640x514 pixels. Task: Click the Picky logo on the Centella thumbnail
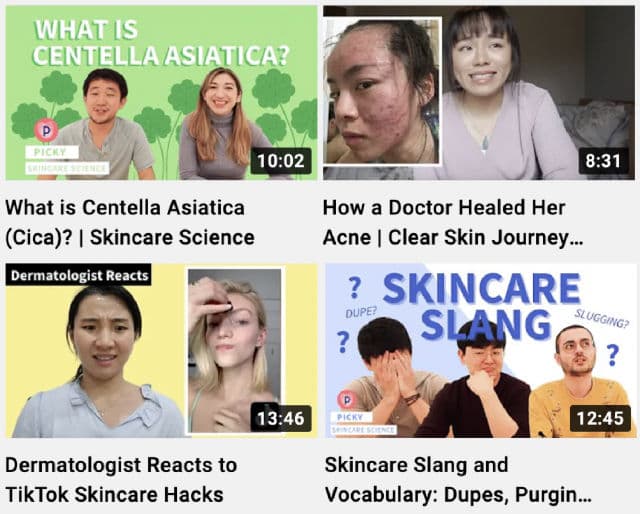(x=46, y=131)
